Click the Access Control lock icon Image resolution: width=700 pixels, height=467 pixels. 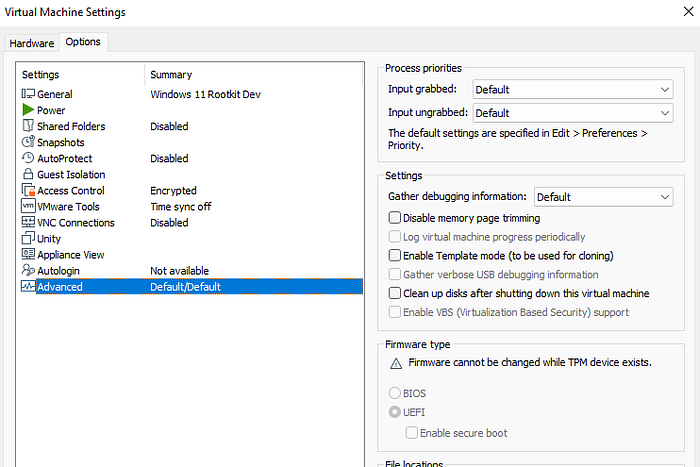click(28, 190)
